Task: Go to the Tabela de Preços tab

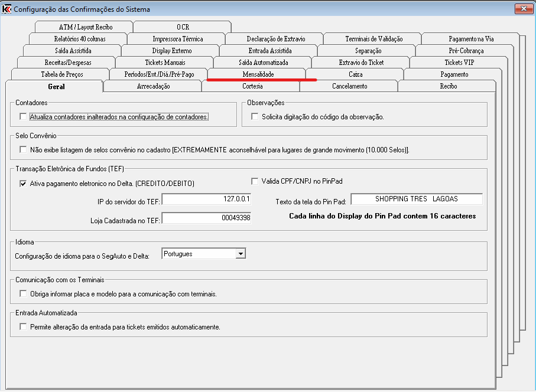Action: point(61,74)
